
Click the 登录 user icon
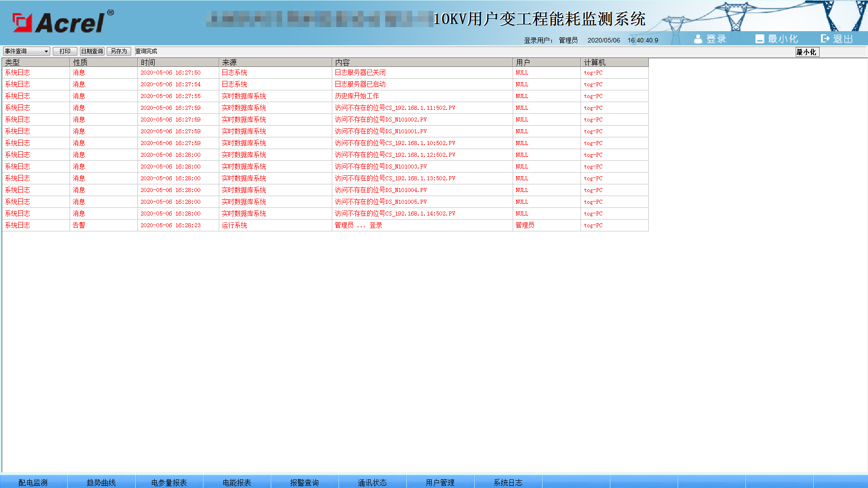[698, 39]
